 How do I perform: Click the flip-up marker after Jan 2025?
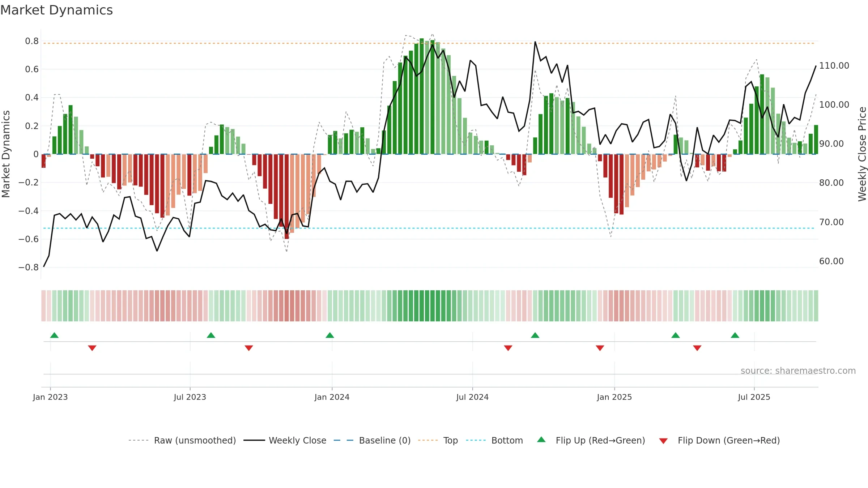[x=676, y=335]
